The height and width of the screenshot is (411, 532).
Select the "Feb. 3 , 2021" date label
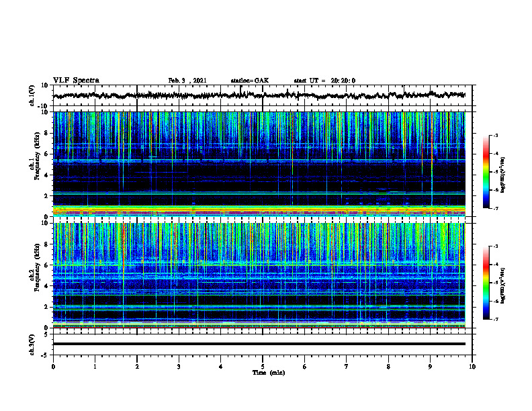[x=187, y=81]
